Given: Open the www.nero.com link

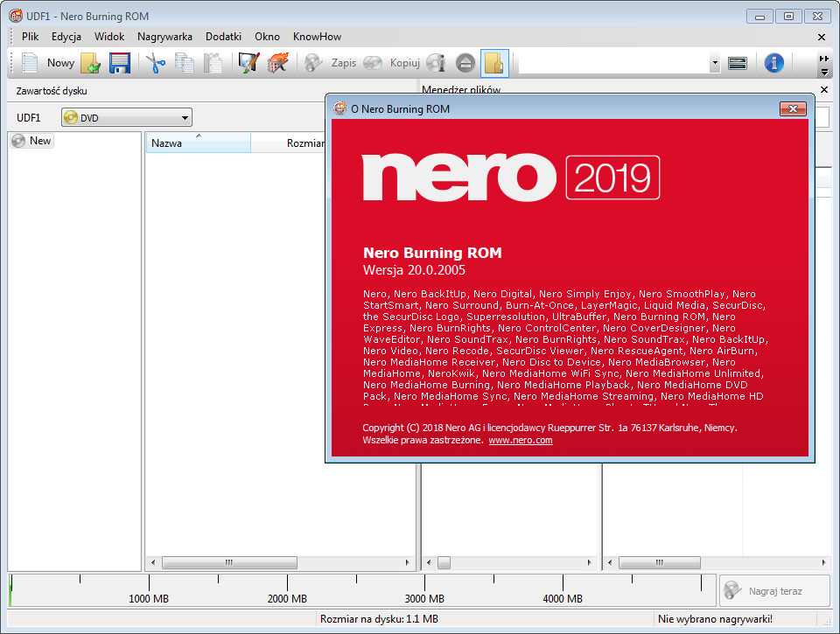Looking at the screenshot, I should (520, 440).
